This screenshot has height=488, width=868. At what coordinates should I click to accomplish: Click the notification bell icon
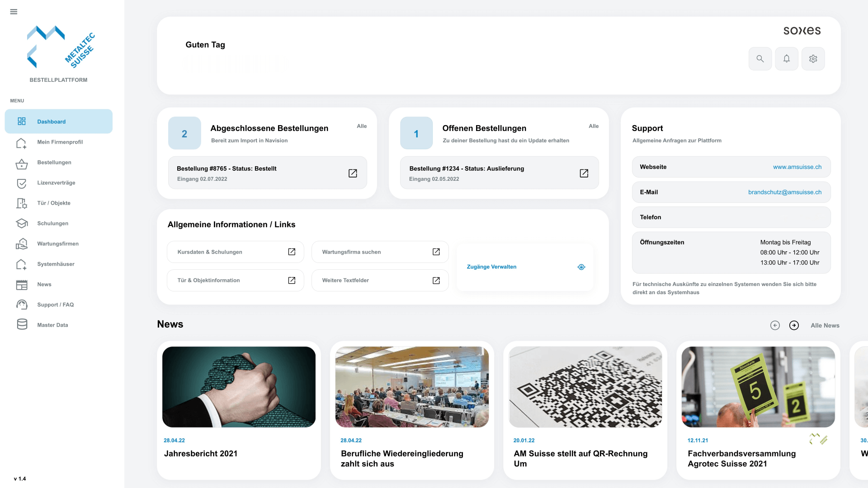click(x=787, y=59)
